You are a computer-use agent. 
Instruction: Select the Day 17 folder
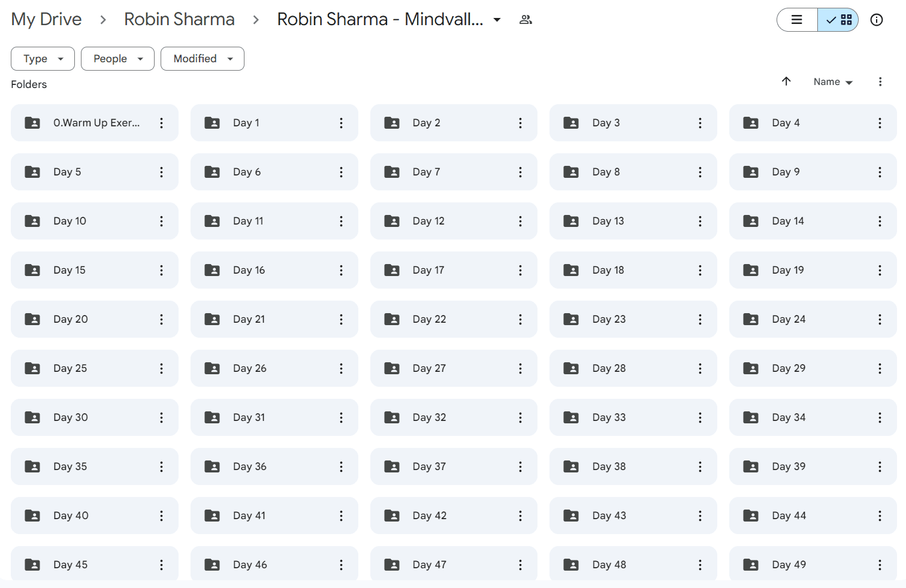[x=454, y=270]
